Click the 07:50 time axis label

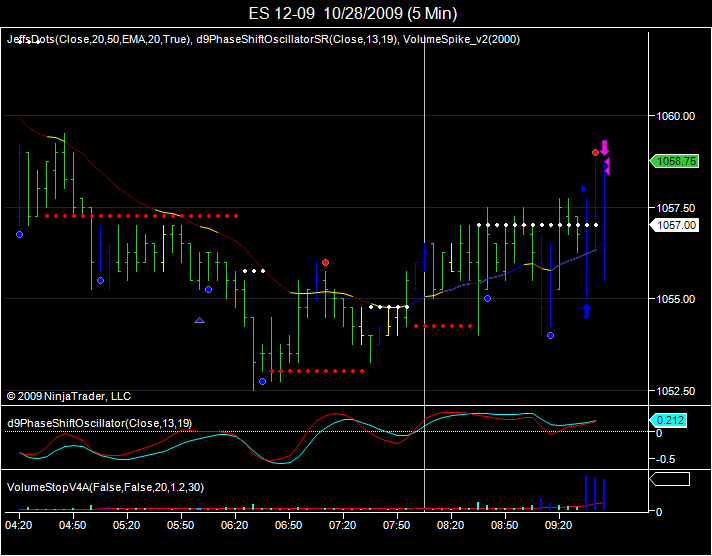click(397, 526)
